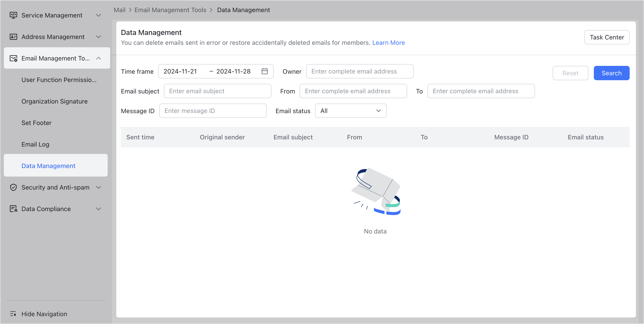The image size is (644, 324).
Task: Click the Original sender column header
Action: tap(222, 137)
